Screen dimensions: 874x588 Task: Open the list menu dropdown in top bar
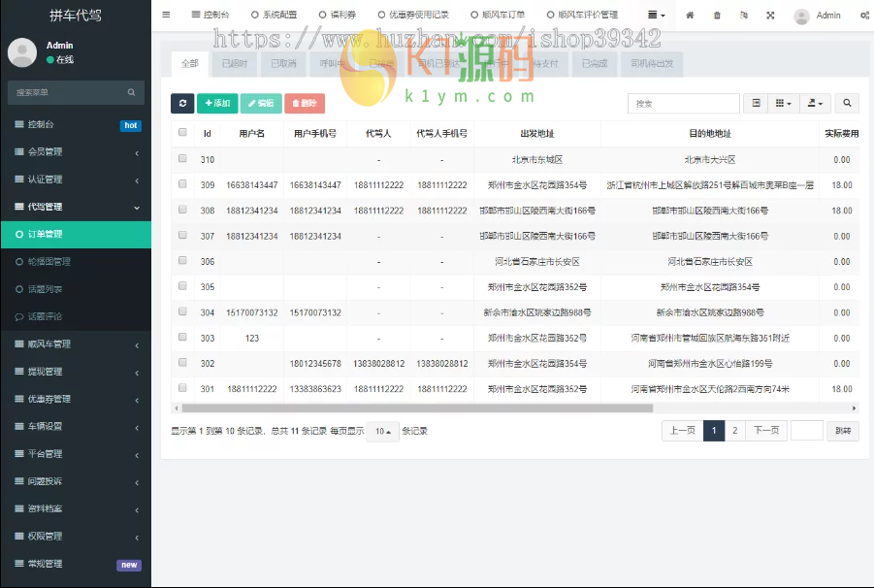(x=656, y=16)
